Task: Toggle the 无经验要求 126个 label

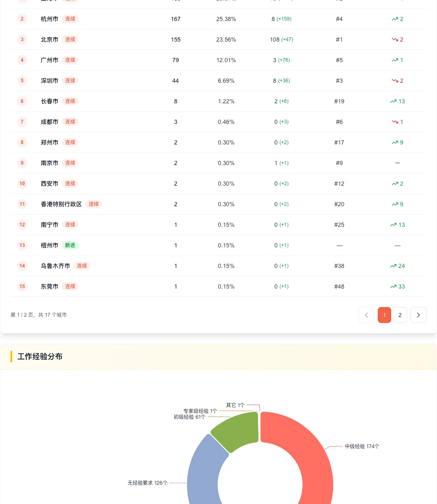Action: [147, 483]
